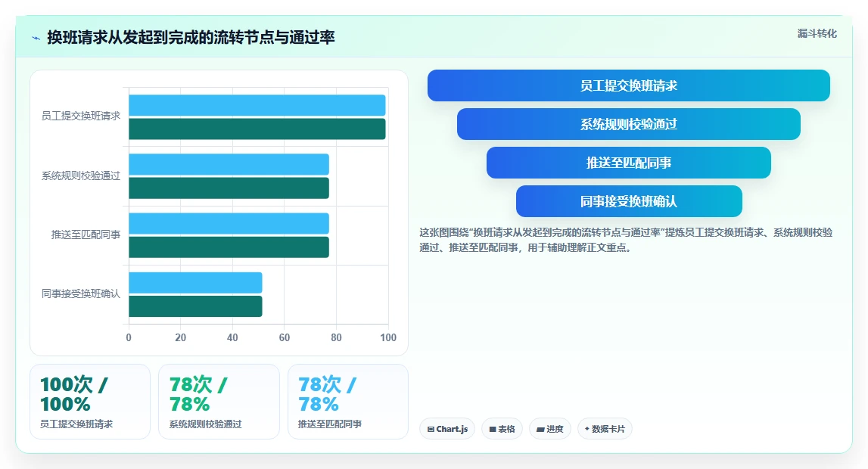Image resolution: width=868 pixels, height=469 pixels.
Task: Select the 员工提交换班请求 funnel stage
Action: 629,85
